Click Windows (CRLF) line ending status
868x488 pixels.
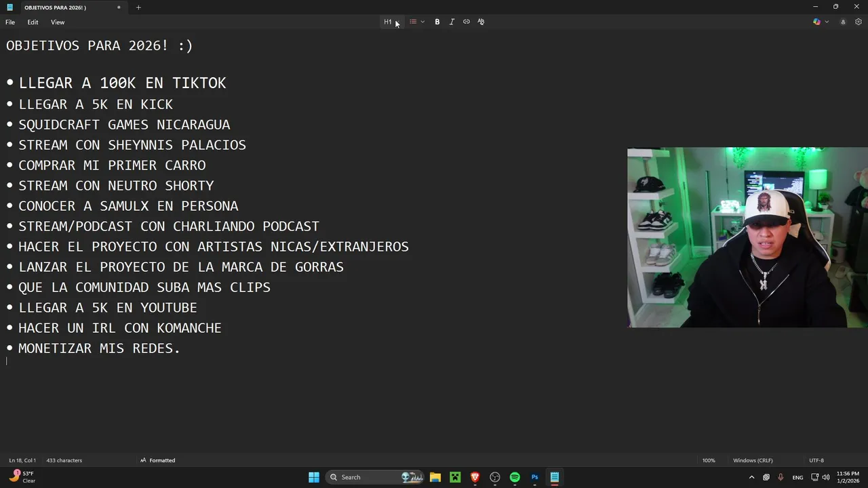753,460
